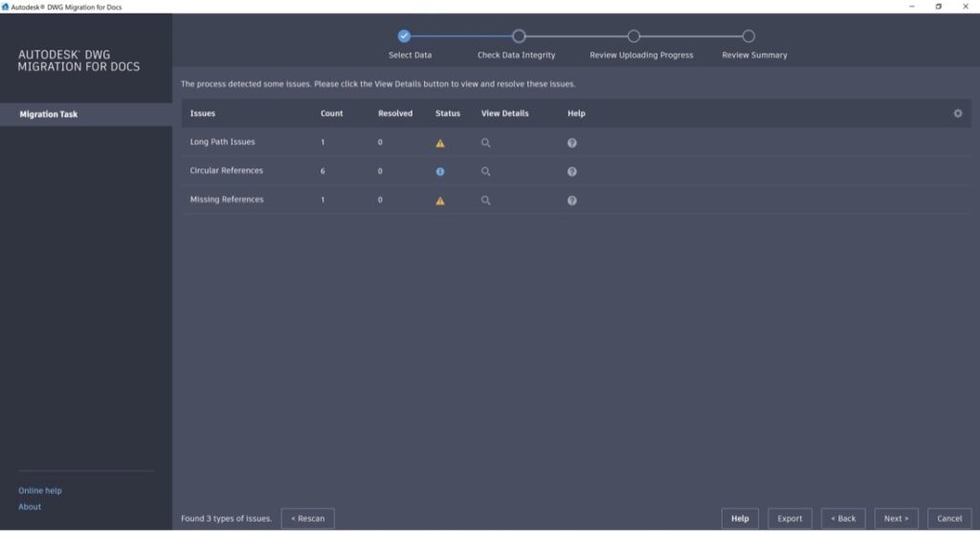Open details for Long Path Issues
Viewport: 980px width, 533px height.
pyautogui.click(x=485, y=143)
